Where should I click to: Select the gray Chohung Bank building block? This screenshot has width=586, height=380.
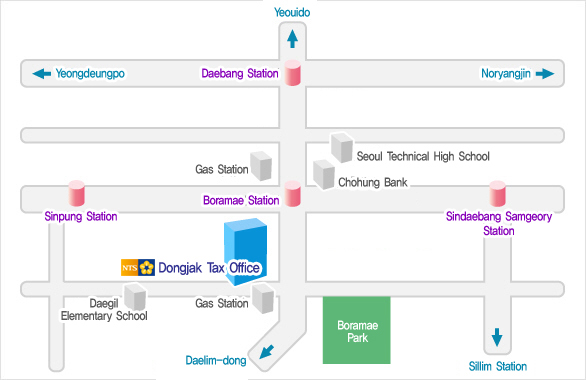click(x=324, y=174)
